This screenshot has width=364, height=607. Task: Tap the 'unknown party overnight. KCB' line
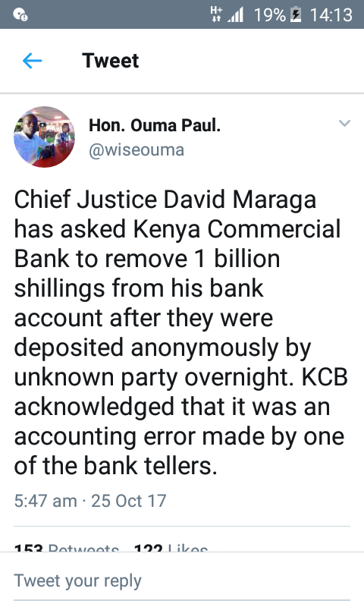click(181, 378)
